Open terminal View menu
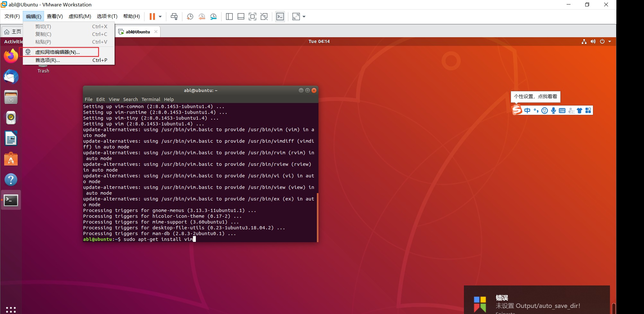The width and height of the screenshot is (644, 314). [114, 99]
